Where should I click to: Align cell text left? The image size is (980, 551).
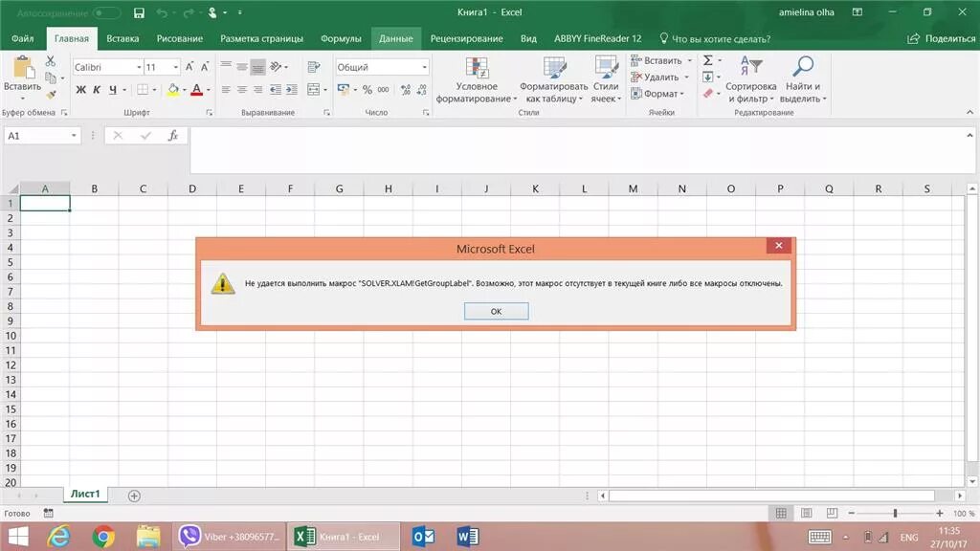point(226,90)
